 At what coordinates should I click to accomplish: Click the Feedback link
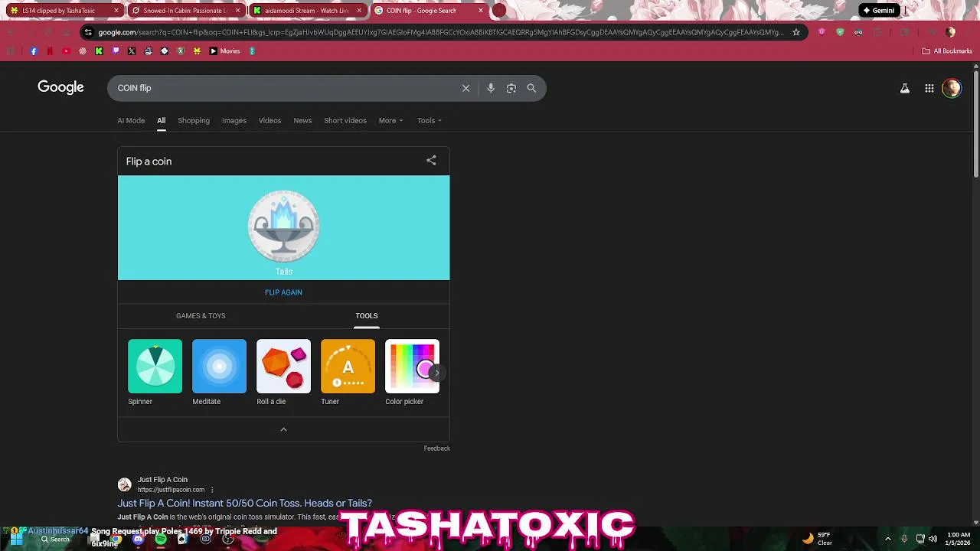click(437, 448)
